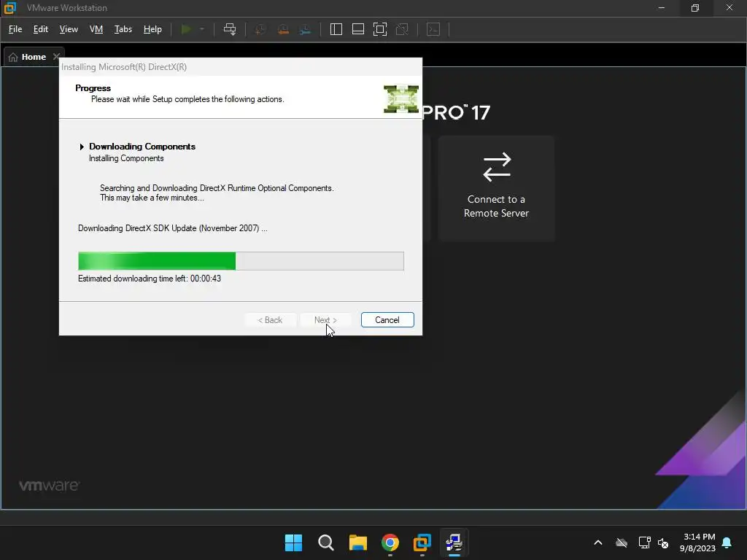This screenshot has width=747, height=560.
Task: Click the disabled Back button
Action: [x=270, y=320]
